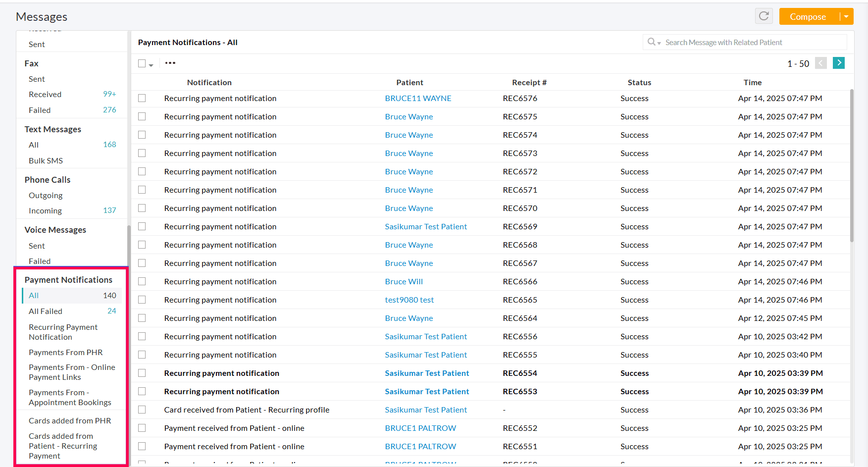
Task: Check the row for receipt REC6576
Action: [x=142, y=98]
